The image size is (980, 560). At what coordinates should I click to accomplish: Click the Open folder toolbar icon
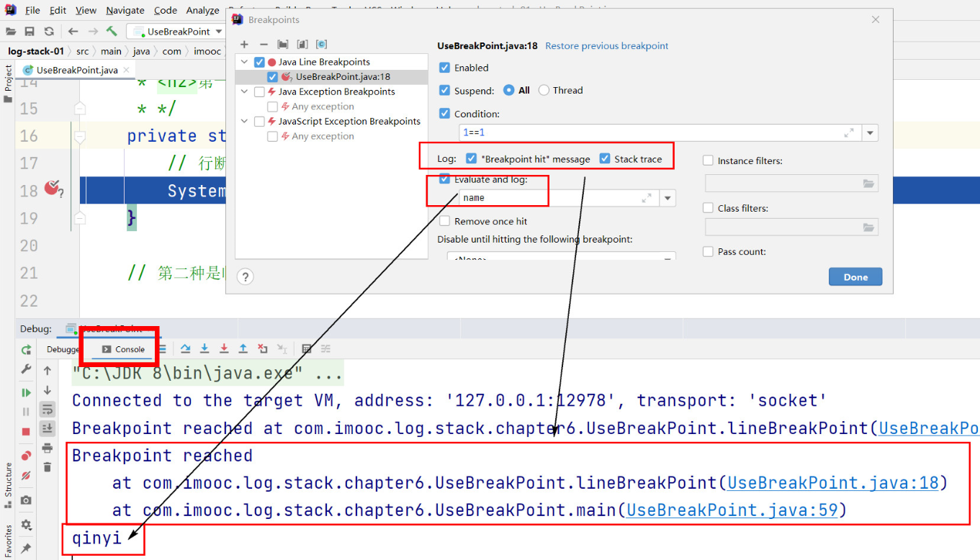tap(11, 31)
